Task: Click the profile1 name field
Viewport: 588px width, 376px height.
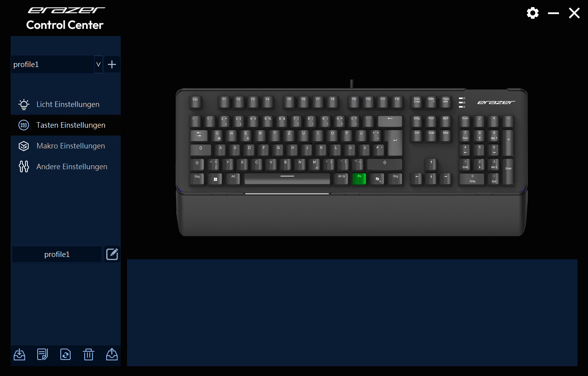Action: click(57, 254)
